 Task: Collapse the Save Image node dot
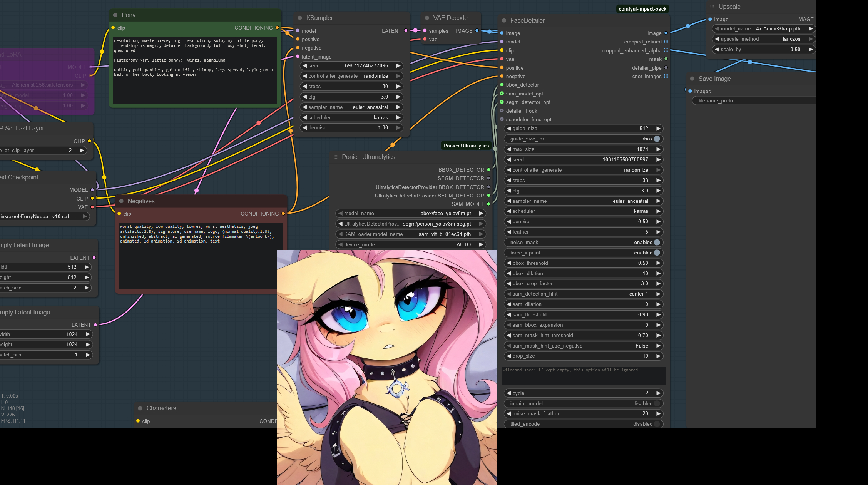[692, 79]
